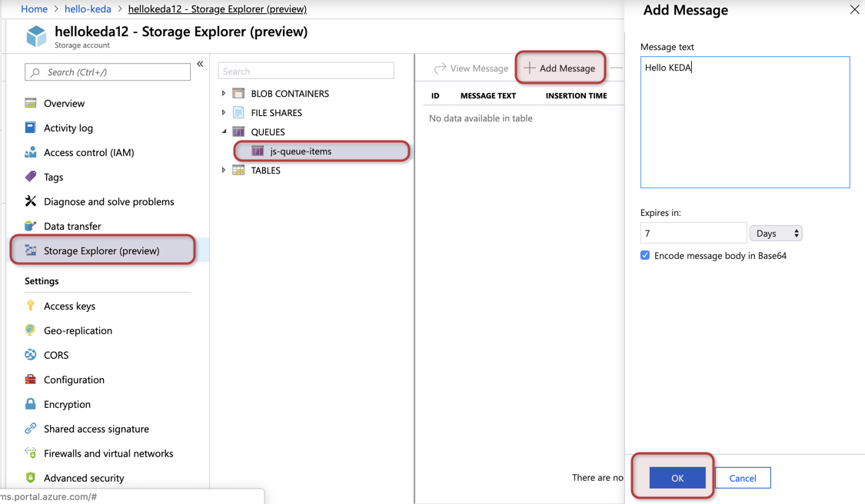
Task: Click the Geo-replication globe icon
Action: (x=30, y=330)
